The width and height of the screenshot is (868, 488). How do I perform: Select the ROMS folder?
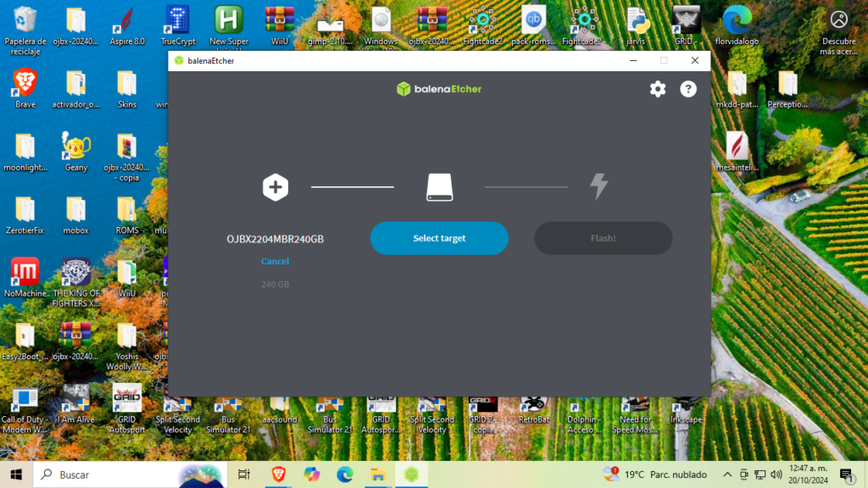point(127,214)
